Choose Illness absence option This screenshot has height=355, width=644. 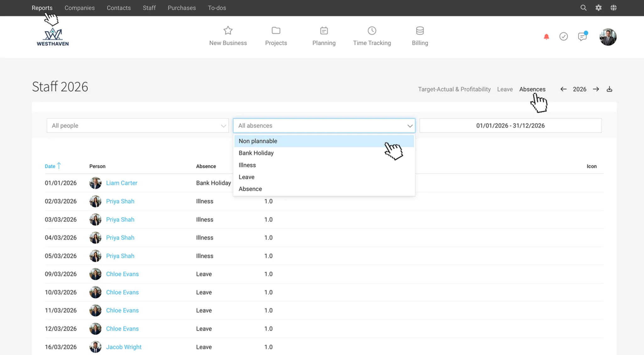(x=324, y=165)
